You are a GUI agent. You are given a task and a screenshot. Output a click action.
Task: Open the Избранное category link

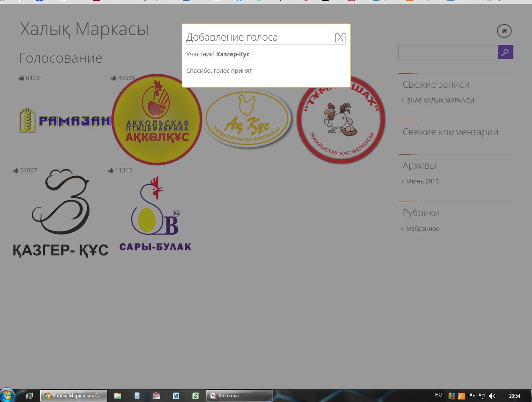(x=423, y=229)
